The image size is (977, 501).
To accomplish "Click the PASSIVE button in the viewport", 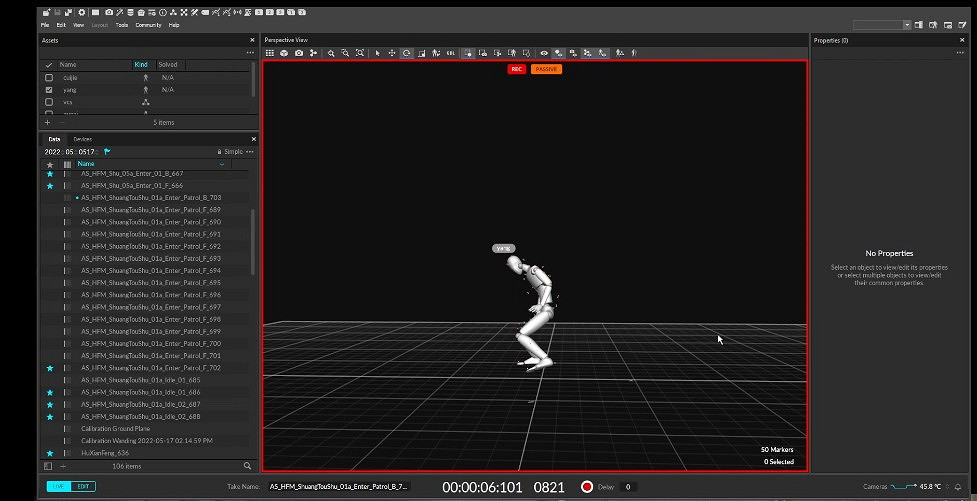I will [x=546, y=69].
